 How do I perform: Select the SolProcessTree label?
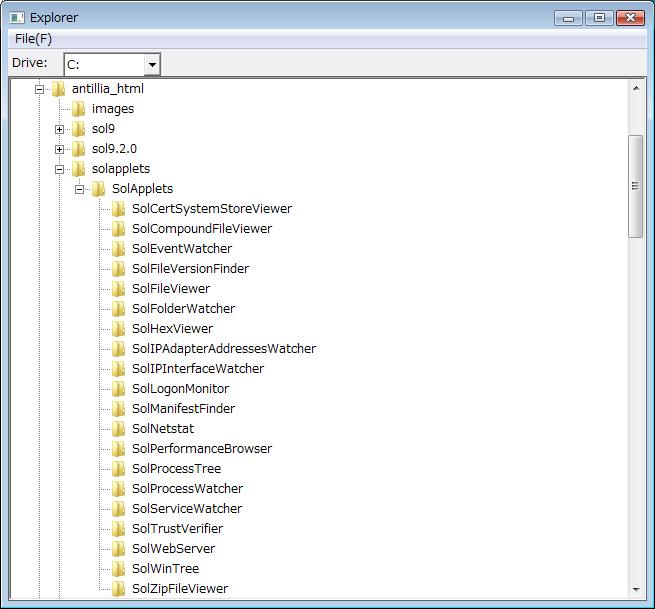pos(176,469)
